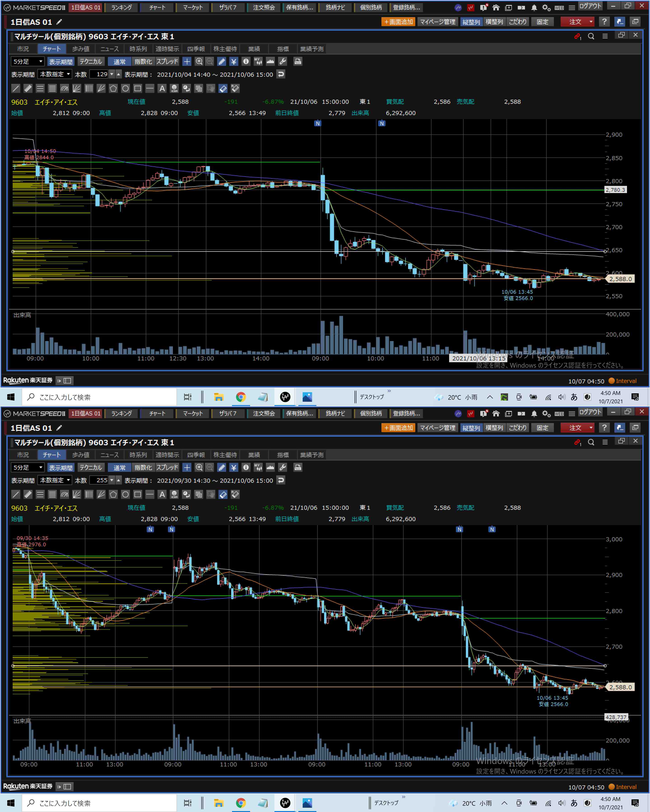Select the circle drawing tool in bottom window
Image resolution: width=650 pixels, height=812 pixels.
click(125, 494)
